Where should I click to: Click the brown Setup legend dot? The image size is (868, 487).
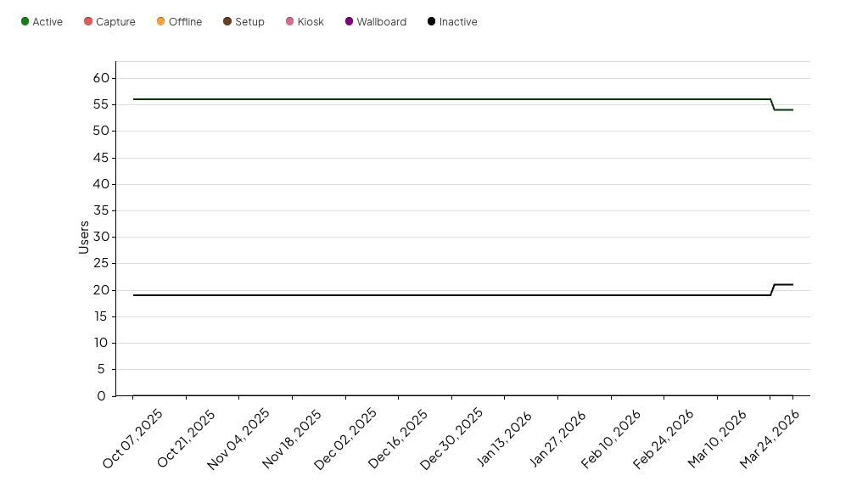click(227, 21)
